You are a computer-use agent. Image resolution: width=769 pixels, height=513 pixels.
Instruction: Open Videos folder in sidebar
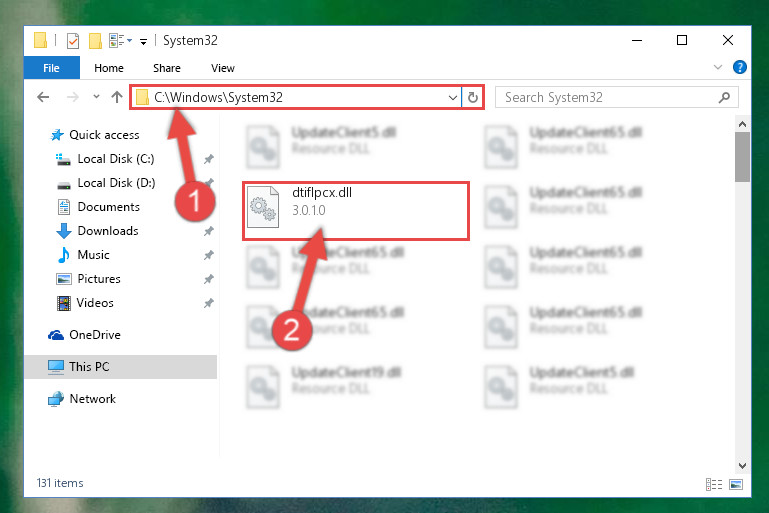(x=95, y=303)
